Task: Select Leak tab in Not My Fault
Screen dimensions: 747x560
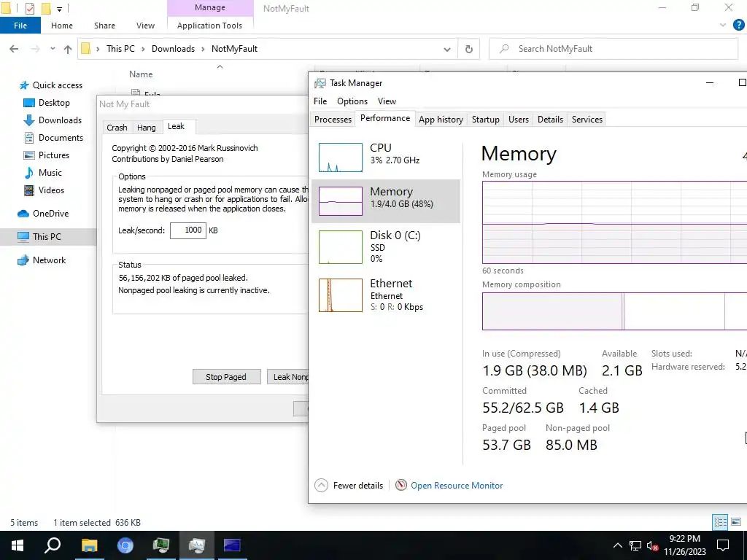Action: click(x=176, y=126)
